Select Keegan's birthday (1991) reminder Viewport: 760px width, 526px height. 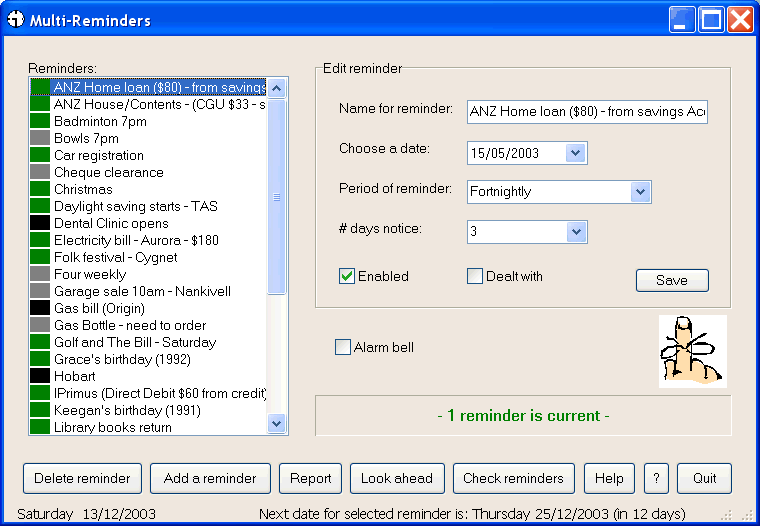coord(148,411)
